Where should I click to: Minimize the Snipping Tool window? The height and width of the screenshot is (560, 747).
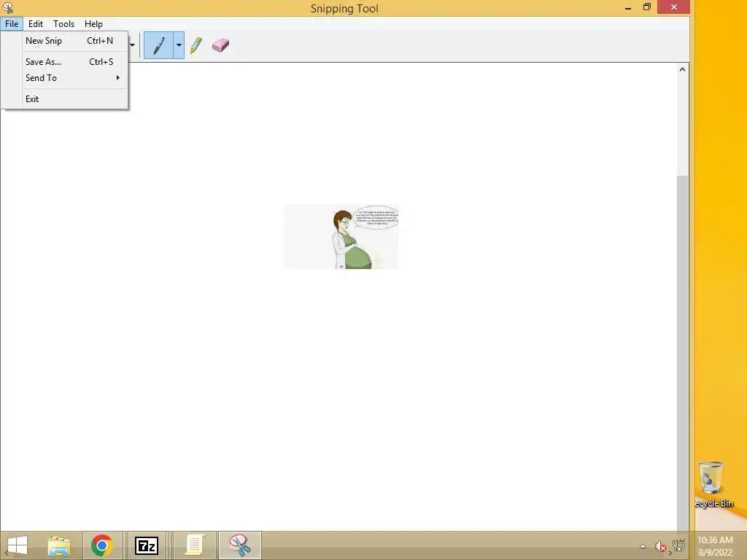(628, 7)
